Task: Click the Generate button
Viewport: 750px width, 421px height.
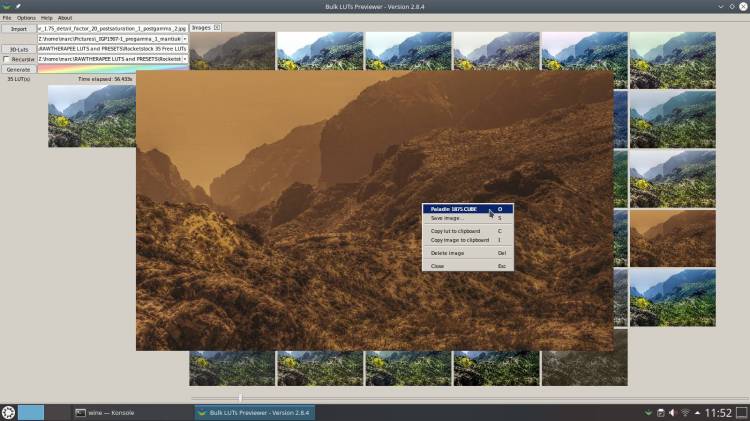Action: 19,69
